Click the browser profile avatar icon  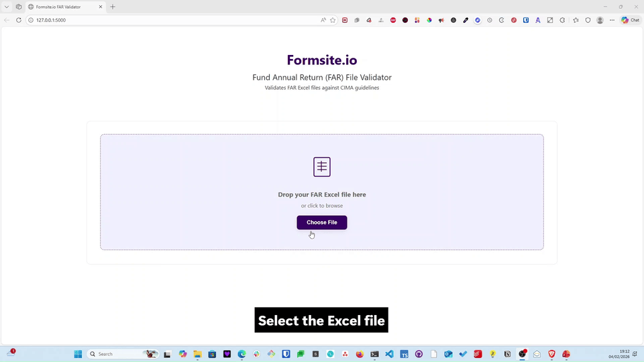[x=600, y=20]
